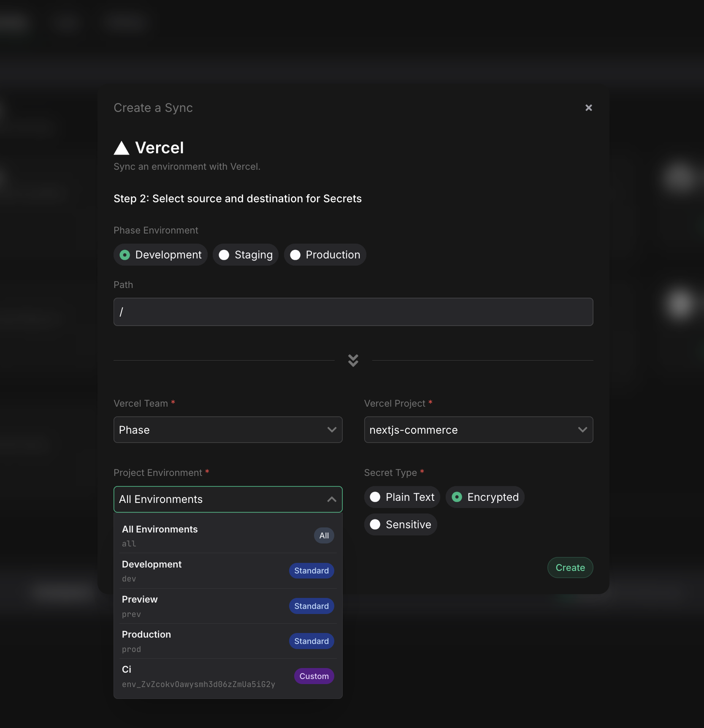Close the Create a Sync dialog

pos(588,108)
